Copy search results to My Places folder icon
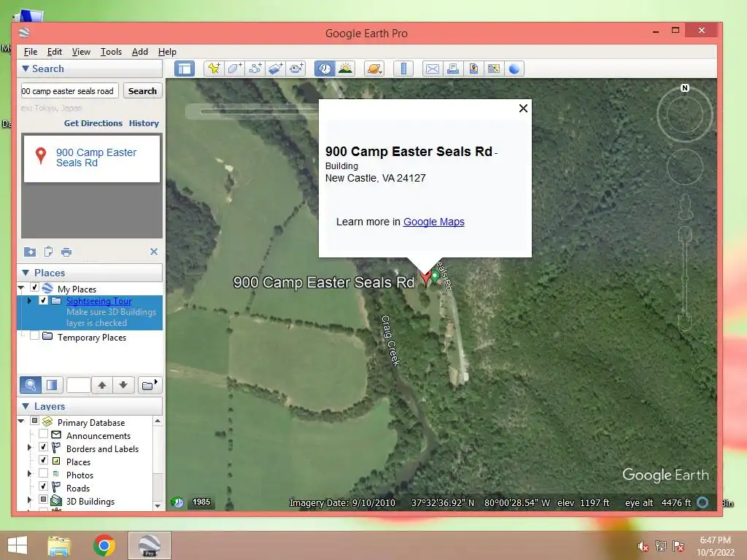Viewport: 747px width, 560px height. pos(29,252)
